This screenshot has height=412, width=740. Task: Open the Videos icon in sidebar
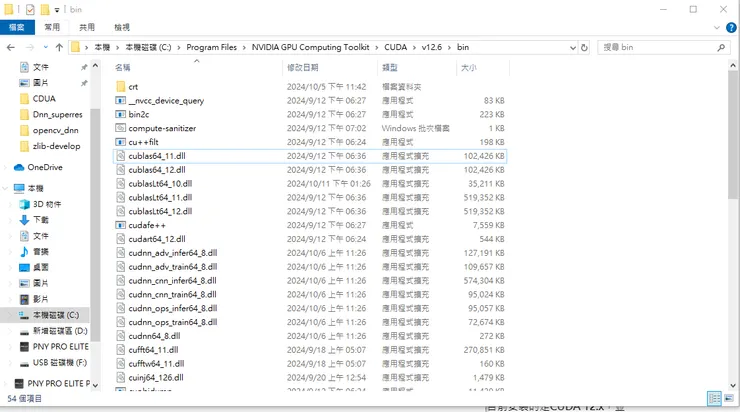click(24, 299)
